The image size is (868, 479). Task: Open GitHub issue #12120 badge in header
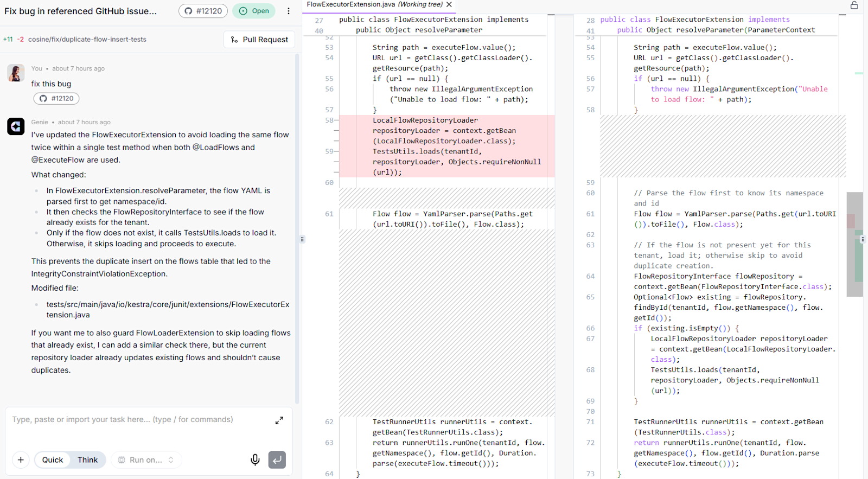(203, 11)
